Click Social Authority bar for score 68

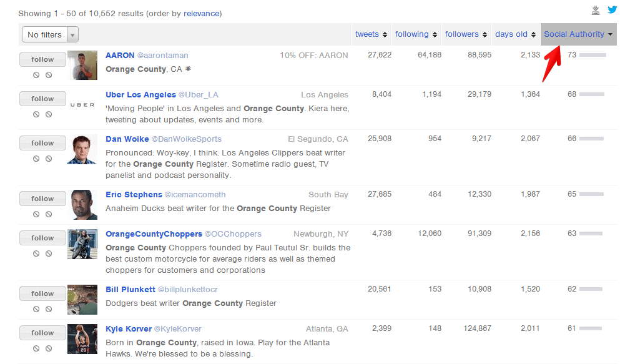tap(592, 94)
